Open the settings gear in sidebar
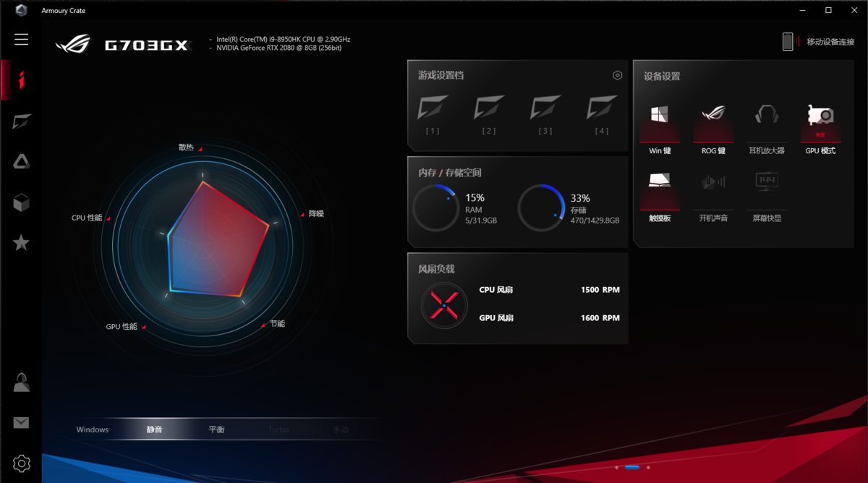The width and height of the screenshot is (868, 483). tap(22, 463)
